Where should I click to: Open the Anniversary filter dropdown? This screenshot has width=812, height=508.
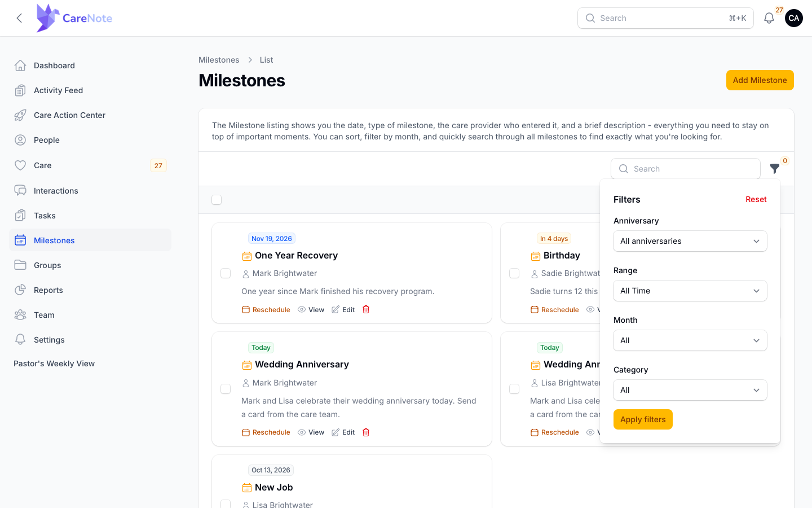(690, 241)
